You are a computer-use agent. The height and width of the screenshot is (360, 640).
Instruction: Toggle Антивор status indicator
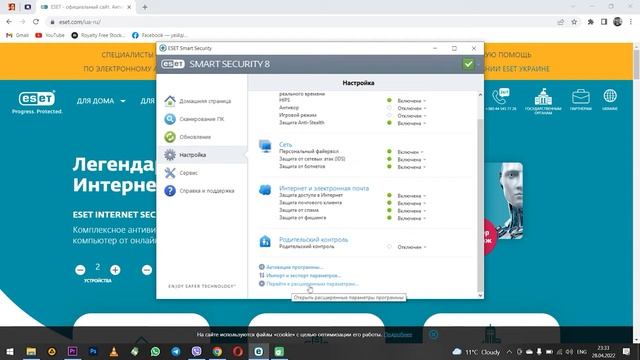(389, 108)
